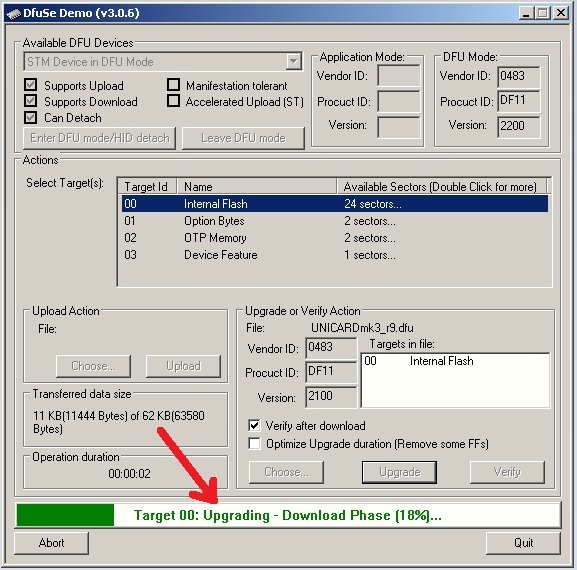Viewport: 577px width, 570px height.
Task: Select the Internal Flash target row
Action: point(335,204)
